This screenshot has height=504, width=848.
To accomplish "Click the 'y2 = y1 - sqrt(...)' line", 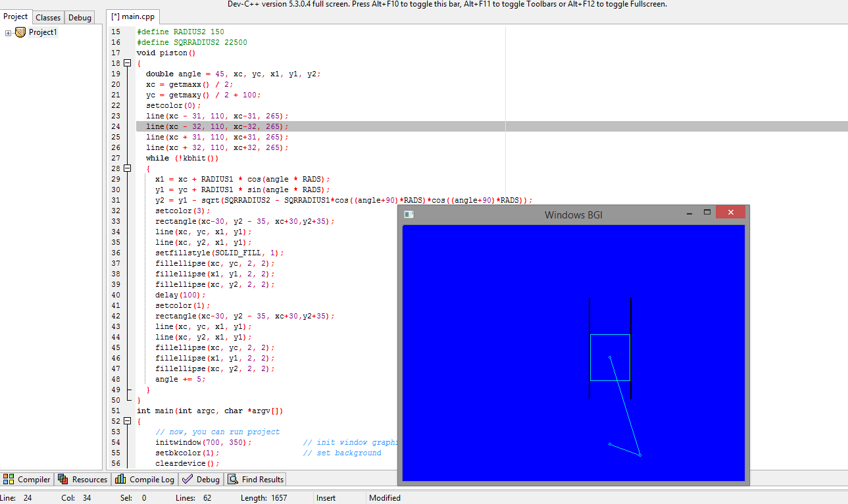I will point(344,200).
